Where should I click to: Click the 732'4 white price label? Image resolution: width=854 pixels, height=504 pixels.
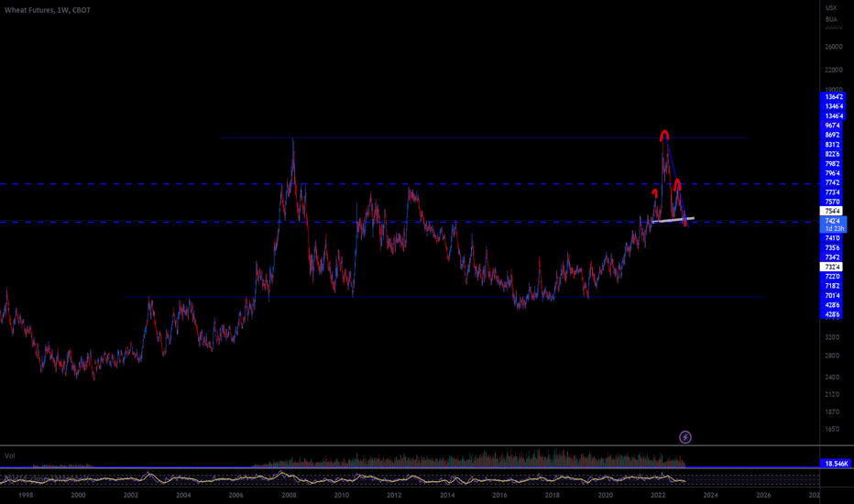point(832,267)
